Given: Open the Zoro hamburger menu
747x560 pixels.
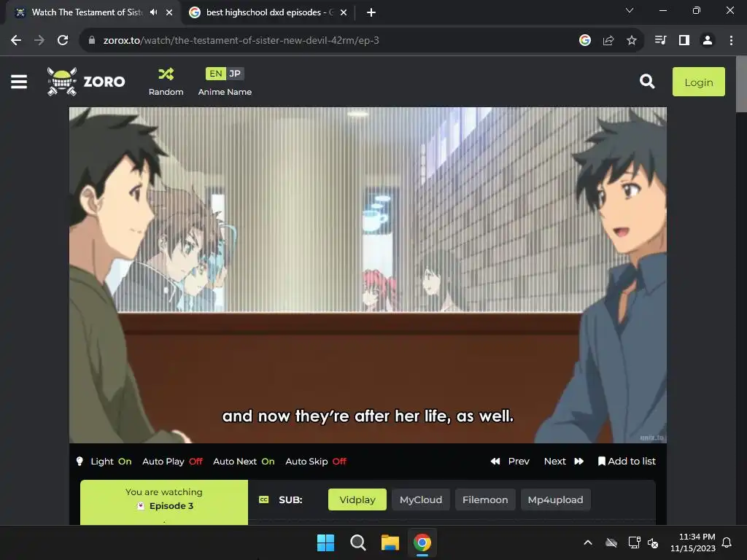Looking at the screenshot, I should (19, 82).
